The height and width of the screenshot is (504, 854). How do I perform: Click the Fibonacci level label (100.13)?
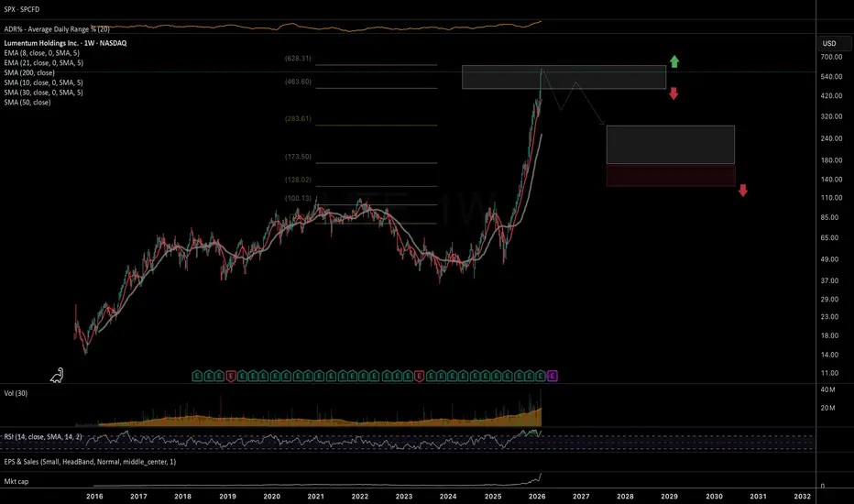pos(298,198)
